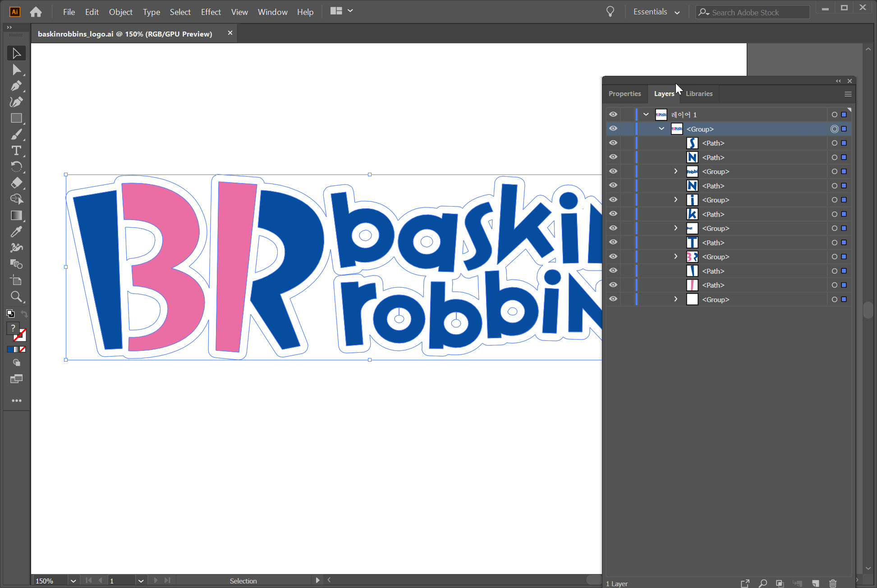Image resolution: width=877 pixels, height=588 pixels.
Task: Select the Pen tool
Action: pos(16,86)
